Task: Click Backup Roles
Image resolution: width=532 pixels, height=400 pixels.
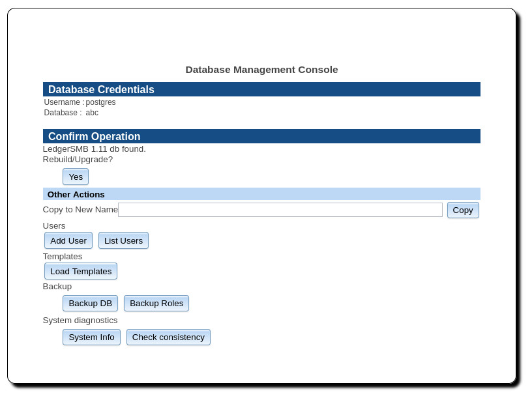Action: tap(156, 303)
